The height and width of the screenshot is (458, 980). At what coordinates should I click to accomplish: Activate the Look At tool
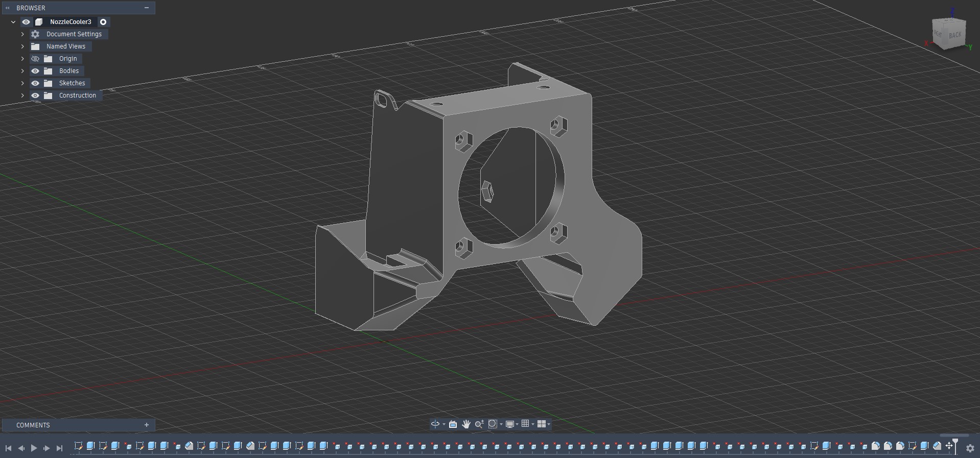pyautogui.click(x=453, y=424)
